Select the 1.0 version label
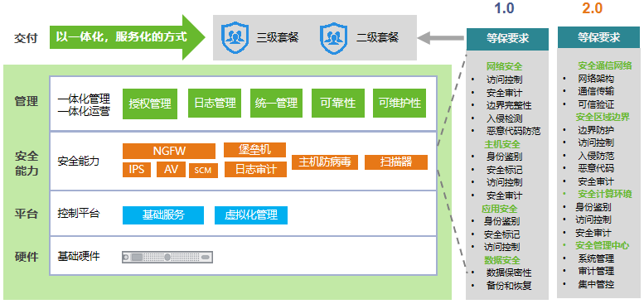 (x=504, y=8)
